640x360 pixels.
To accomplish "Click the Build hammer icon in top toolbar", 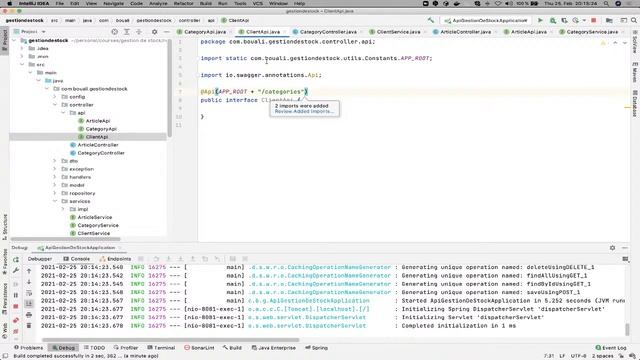I will (x=431, y=20).
